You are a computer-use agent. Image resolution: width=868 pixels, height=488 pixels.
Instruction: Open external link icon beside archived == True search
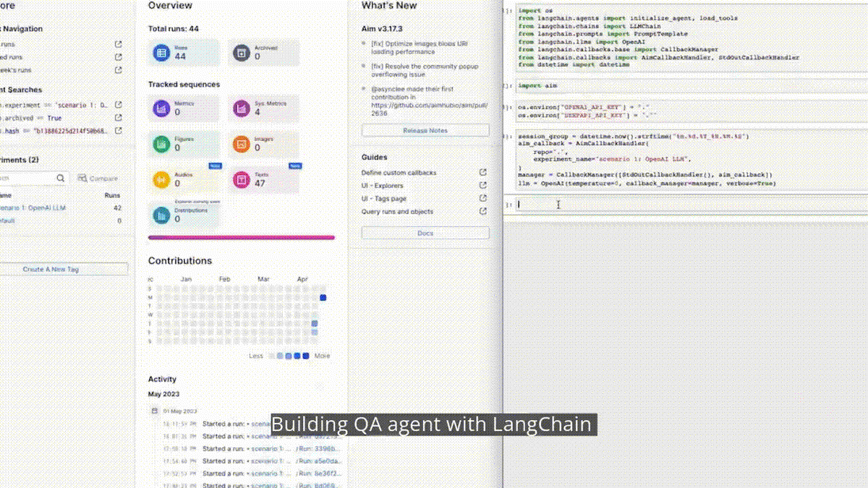[119, 118]
